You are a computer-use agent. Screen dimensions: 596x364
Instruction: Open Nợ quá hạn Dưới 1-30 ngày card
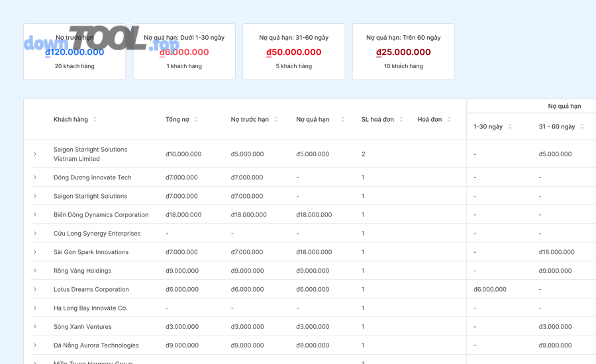pos(184,52)
